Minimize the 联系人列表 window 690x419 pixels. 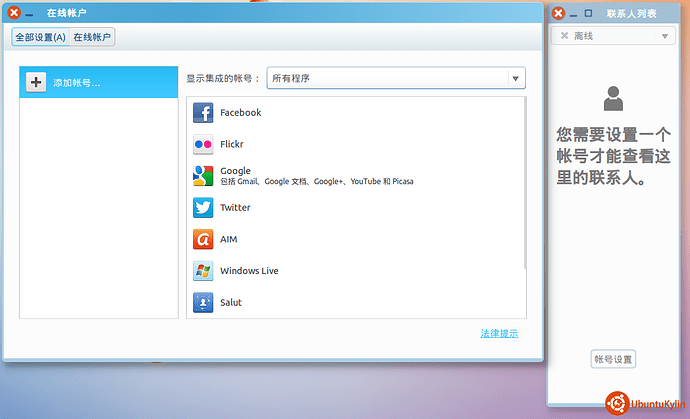coord(573,15)
